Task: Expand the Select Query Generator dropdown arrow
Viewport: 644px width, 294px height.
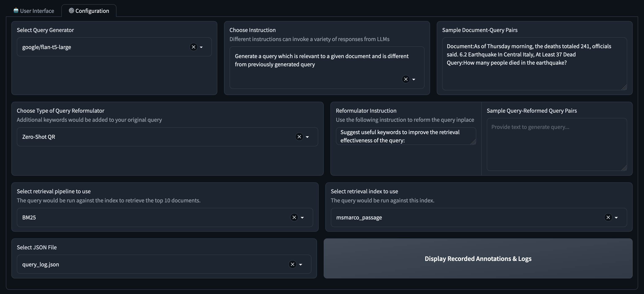Action: click(201, 47)
